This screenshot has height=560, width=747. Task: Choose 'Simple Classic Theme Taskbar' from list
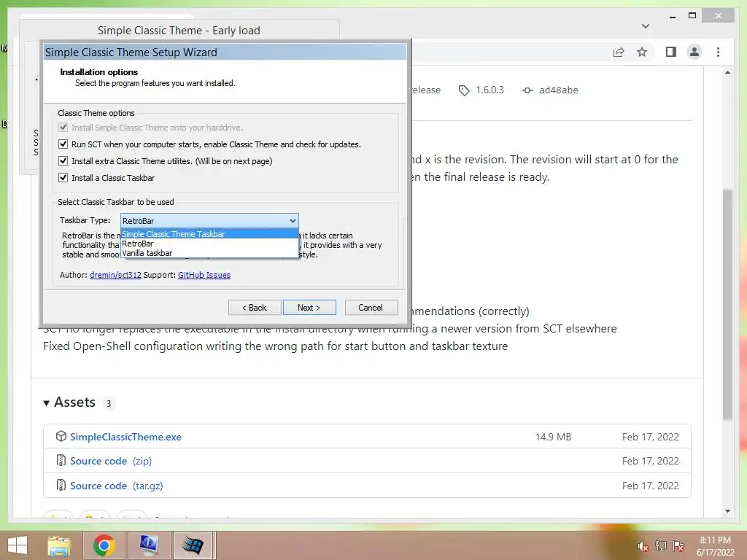(209, 234)
